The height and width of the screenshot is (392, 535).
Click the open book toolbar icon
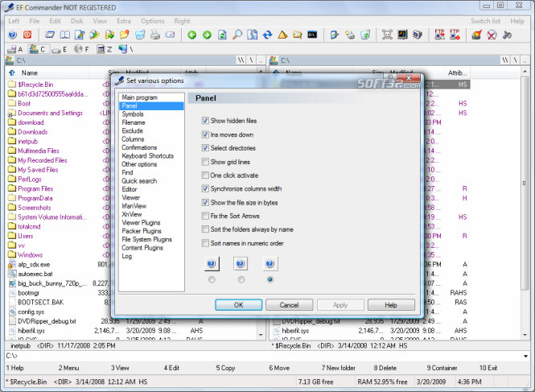(x=65, y=35)
